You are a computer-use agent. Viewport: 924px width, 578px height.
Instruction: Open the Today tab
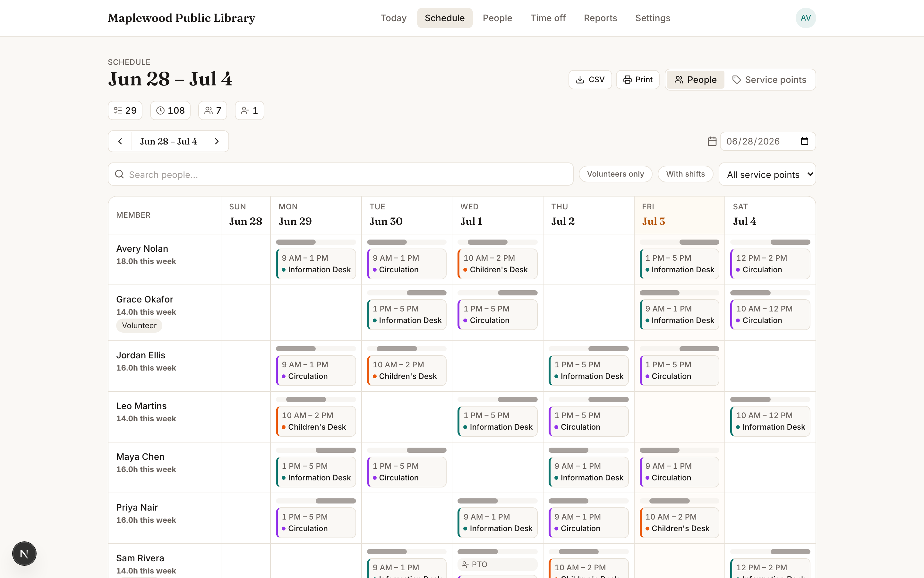393,18
